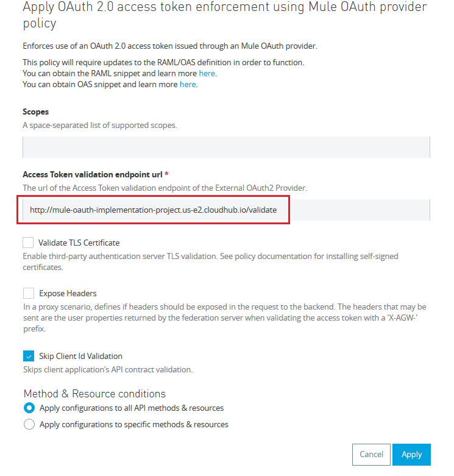454x476 pixels.
Task: Enable the Validate TLS Certificate checkbox
Action: (29, 243)
